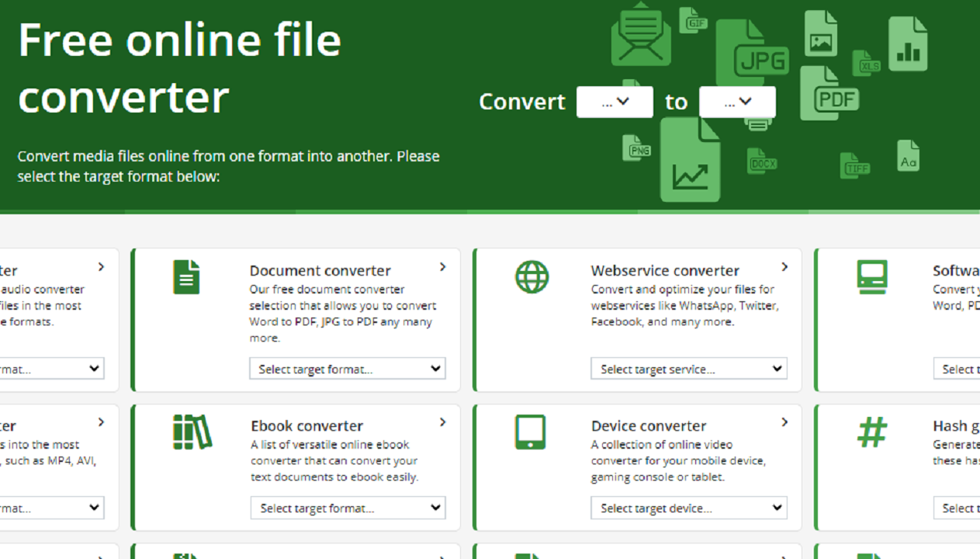Viewport: 980px width, 559px height.
Task: Open the Document converter title link
Action: coord(320,271)
